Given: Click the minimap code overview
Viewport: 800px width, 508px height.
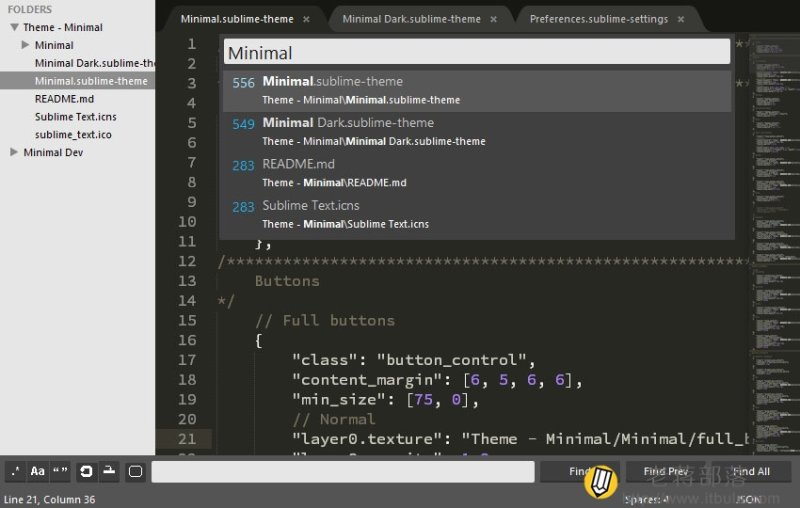Looking at the screenshot, I should coord(776,244).
